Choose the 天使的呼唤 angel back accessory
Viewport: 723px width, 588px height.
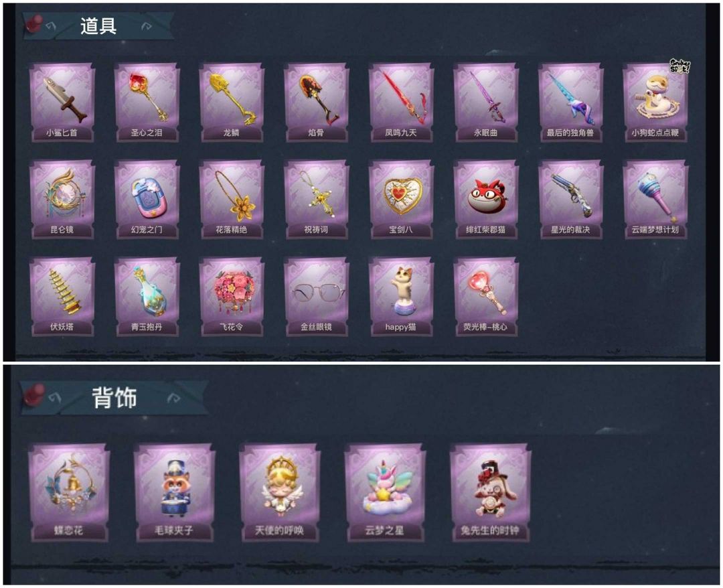coord(279,492)
